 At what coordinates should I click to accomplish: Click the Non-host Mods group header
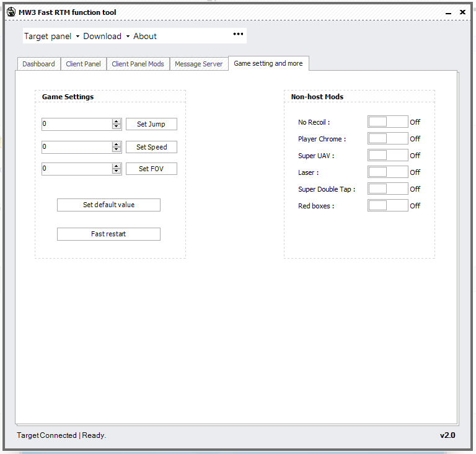(x=317, y=97)
